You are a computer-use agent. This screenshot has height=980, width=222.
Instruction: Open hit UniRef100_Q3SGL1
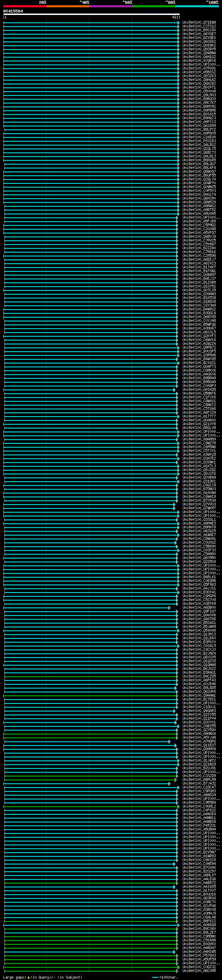pyautogui.click(x=199, y=520)
